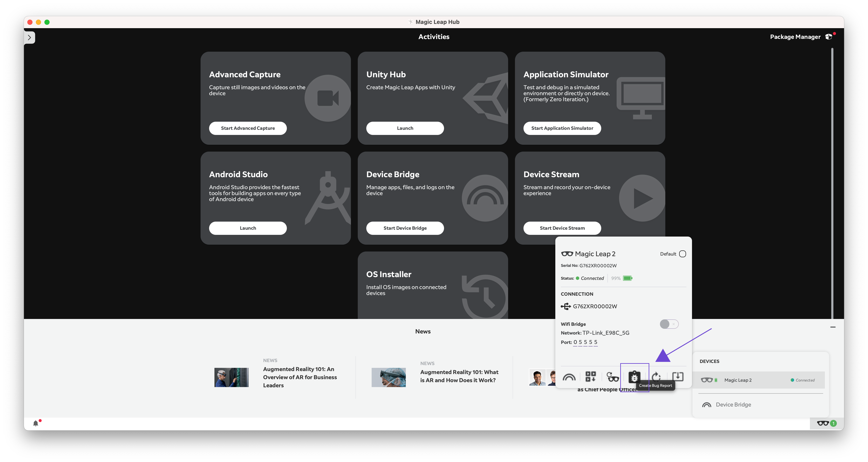Click the Application Simulator monitor icon
Viewport: 868px width, 462px height.
point(641,98)
